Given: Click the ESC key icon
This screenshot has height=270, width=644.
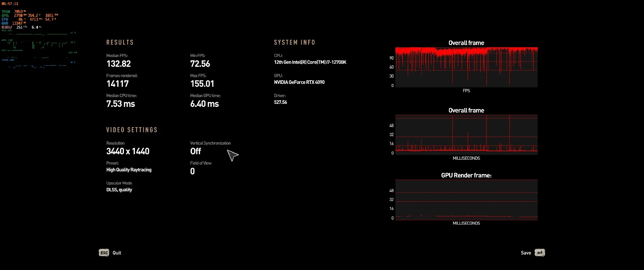Looking at the screenshot, I should click(x=104, y=253).
